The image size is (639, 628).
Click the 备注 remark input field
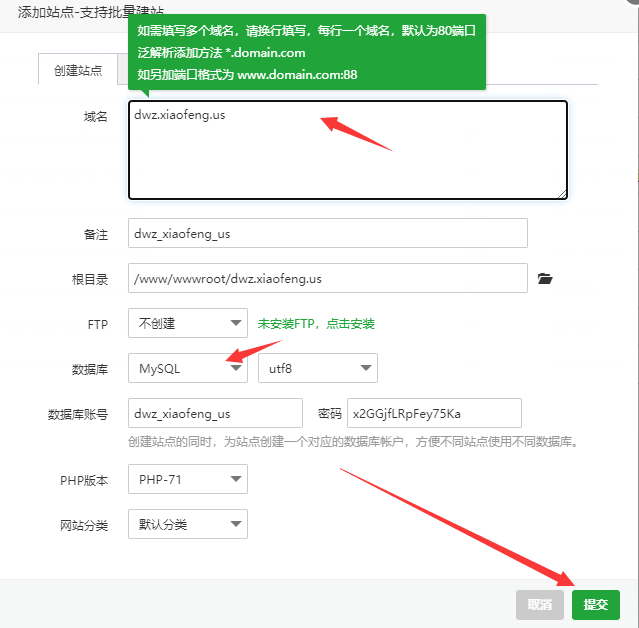328,233
